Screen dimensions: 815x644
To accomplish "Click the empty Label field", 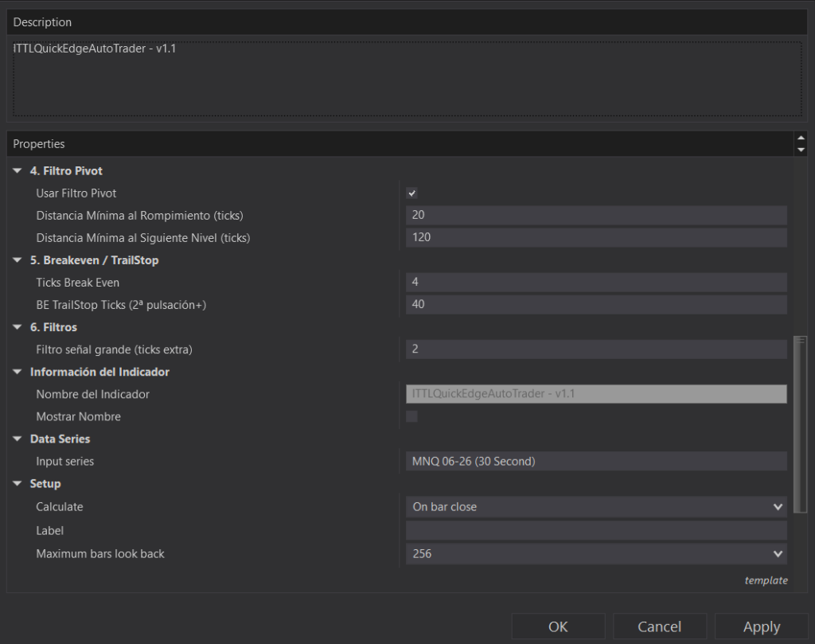I will tap(595, 530).
